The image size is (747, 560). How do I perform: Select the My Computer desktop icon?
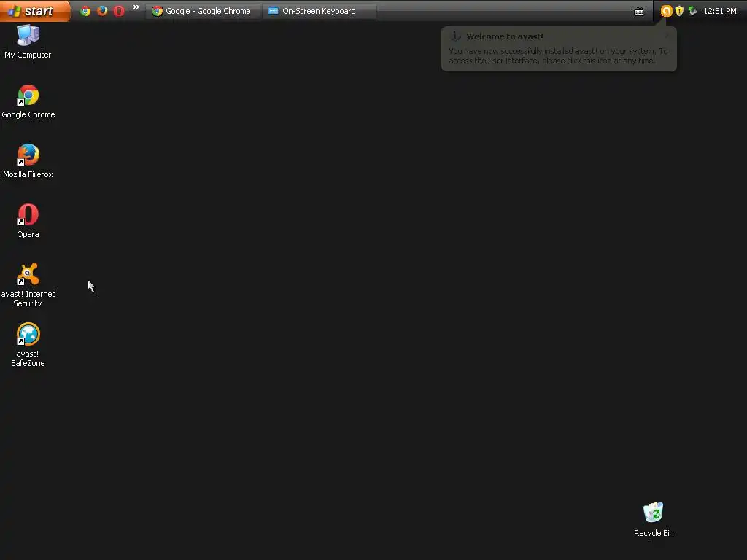tap(28, 42)
